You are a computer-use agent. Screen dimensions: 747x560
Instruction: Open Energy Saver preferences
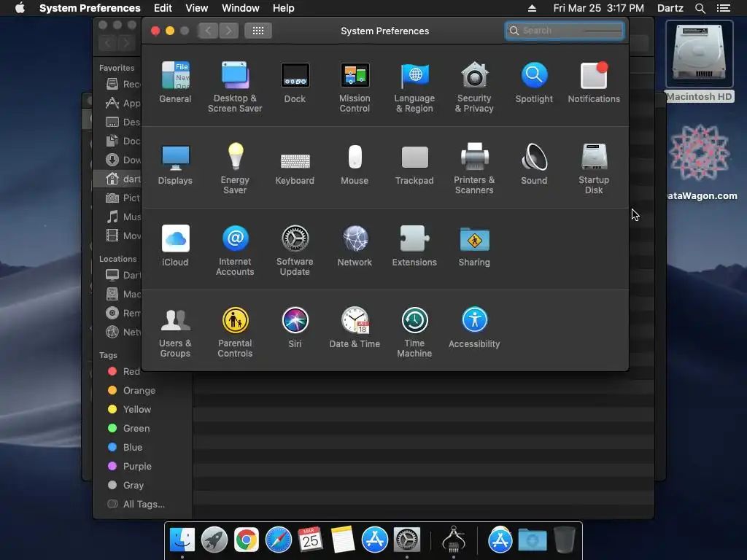click(x=235, y=168)
